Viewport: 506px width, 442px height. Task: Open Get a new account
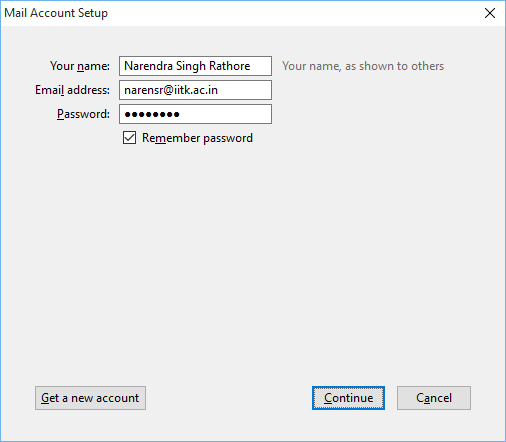pyautogui.click(x=90, y=398)
